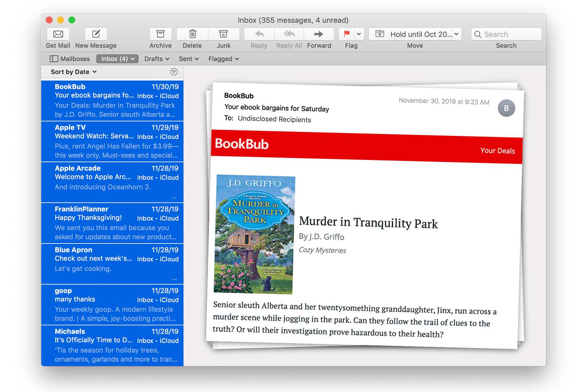The height and width of the screenshot is (392, 588).
Task: Open the Sort by Date menu
Action: pos(74,72)
